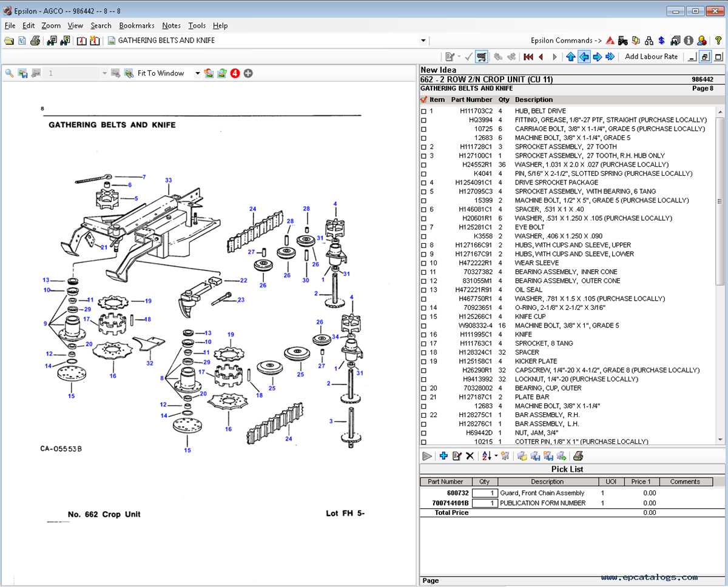Image resolution: width=728 pixels, height=587 pixels.
Task: Click the yellow question mark help icon
Action: (718, 41)
